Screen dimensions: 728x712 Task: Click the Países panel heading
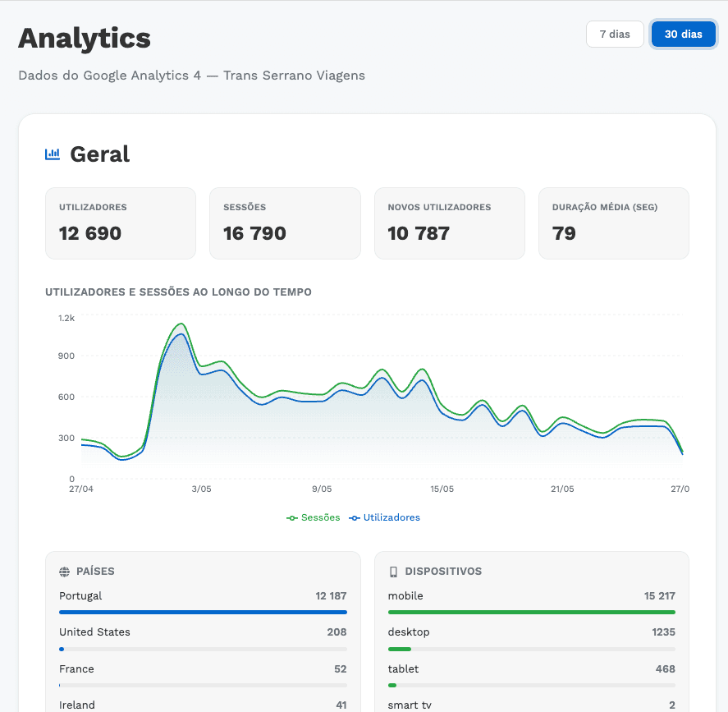point(95,572)
